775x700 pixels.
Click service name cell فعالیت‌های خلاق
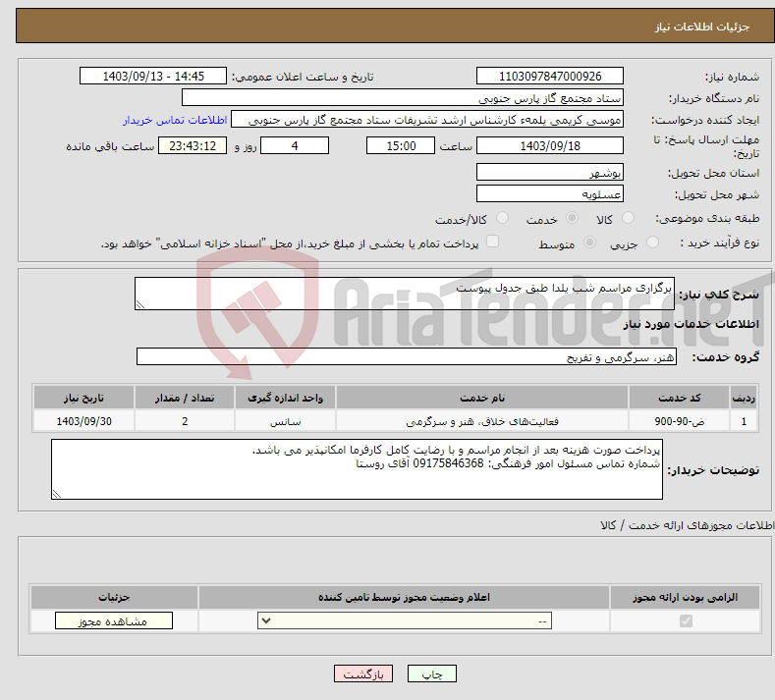482,421
